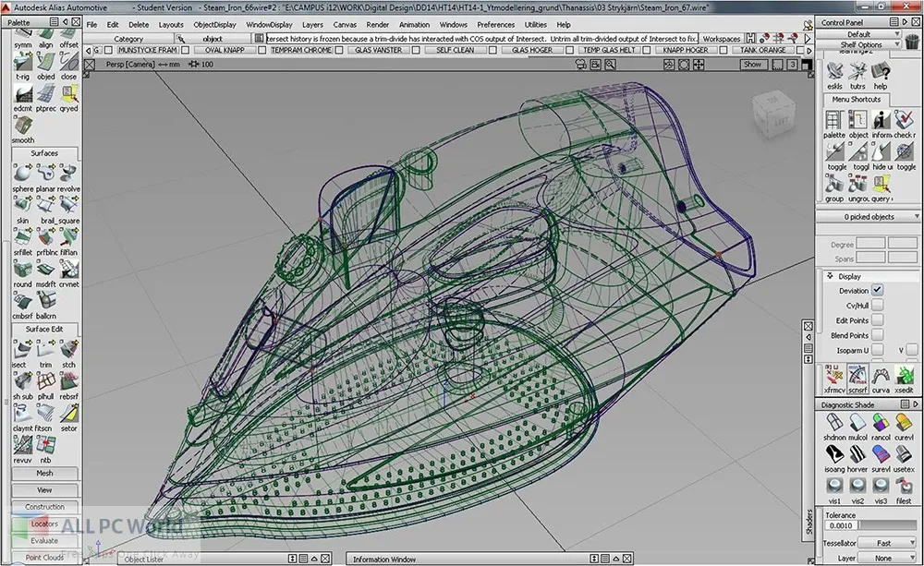
Task: Open the Render menu
Action: [x=377, y=24]
